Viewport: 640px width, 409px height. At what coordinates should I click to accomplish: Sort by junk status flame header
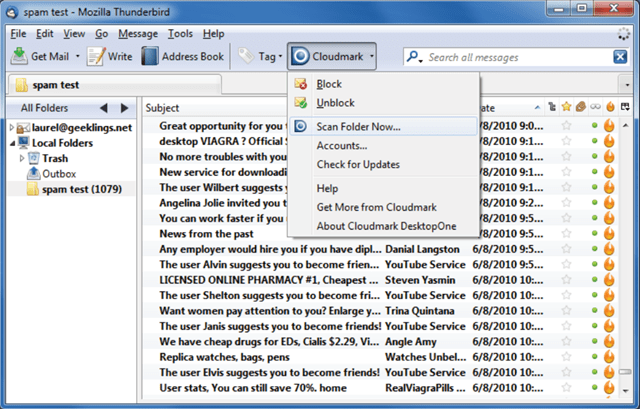610,107
